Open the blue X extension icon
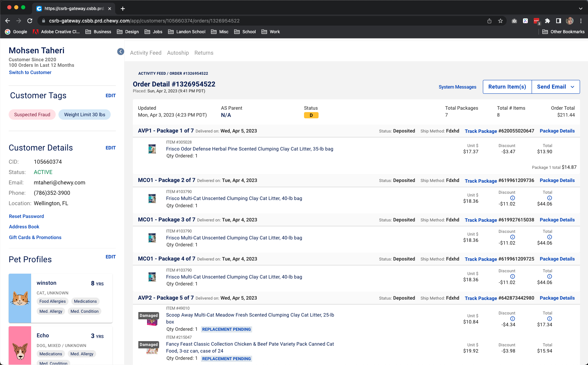 525,21
